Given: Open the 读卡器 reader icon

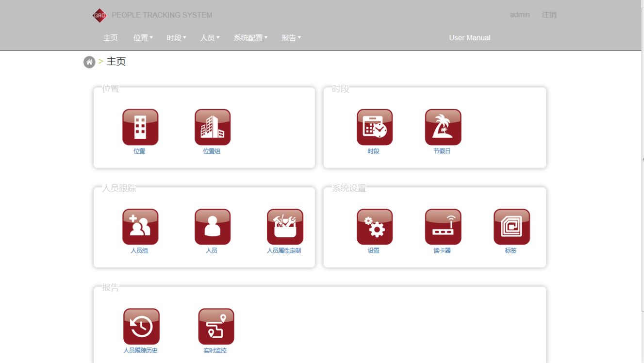Looking at the screenshot, I should tap(443, 227).
